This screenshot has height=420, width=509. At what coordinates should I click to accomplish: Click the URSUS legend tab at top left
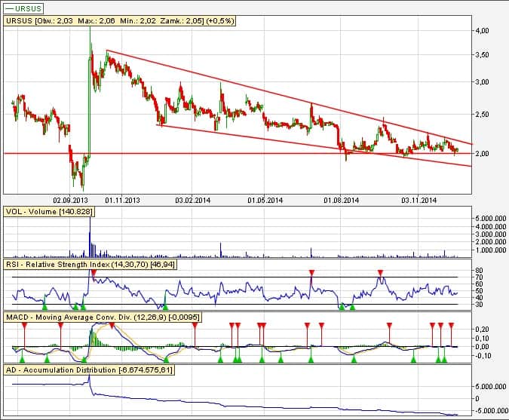coord(20,8)
